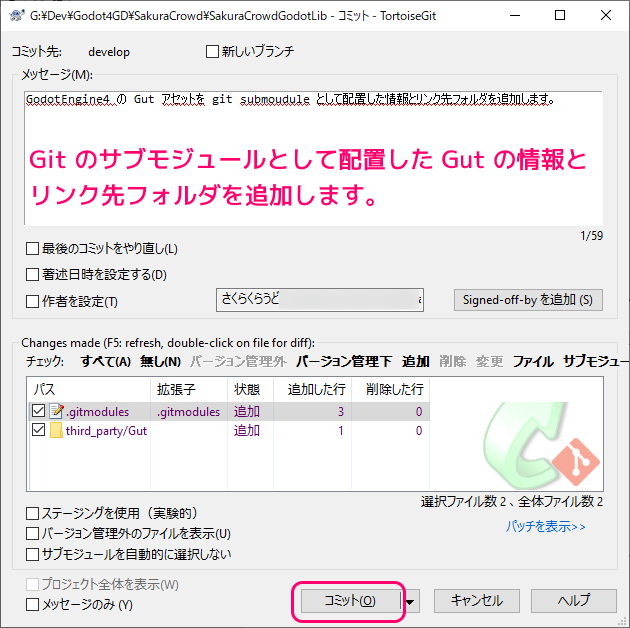Click added lines value 1
630x628 pixels.
point(341,431)
